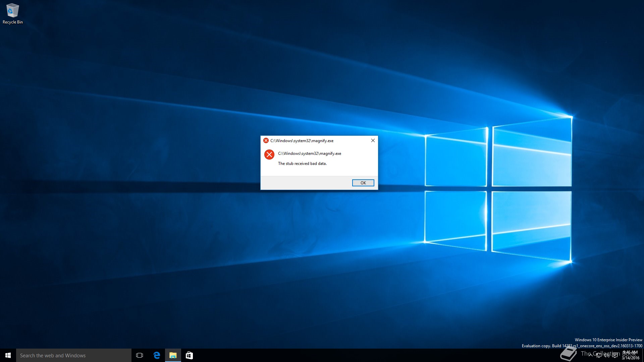Screen dimensions: 644x362
Task: Open the volume control tray icon
Action: click(607, 355)
